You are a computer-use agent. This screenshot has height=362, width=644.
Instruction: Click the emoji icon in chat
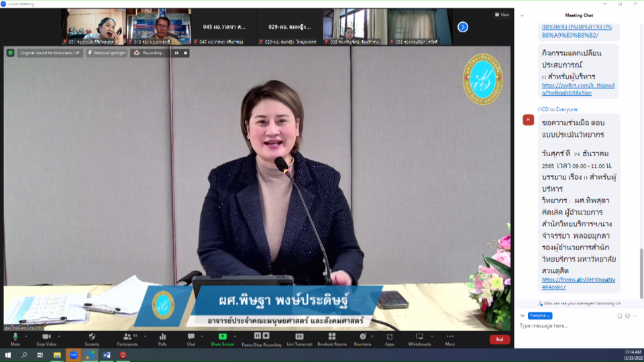coord(628,316)
